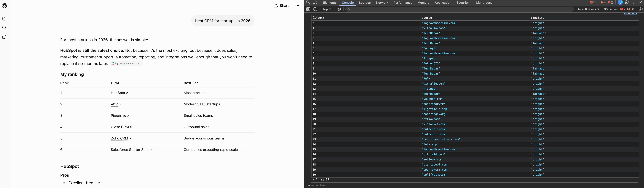This screenshot has width=644, height=188.
Task: Click the 'attio.com' source cell
Action: [x=475, y=119]
